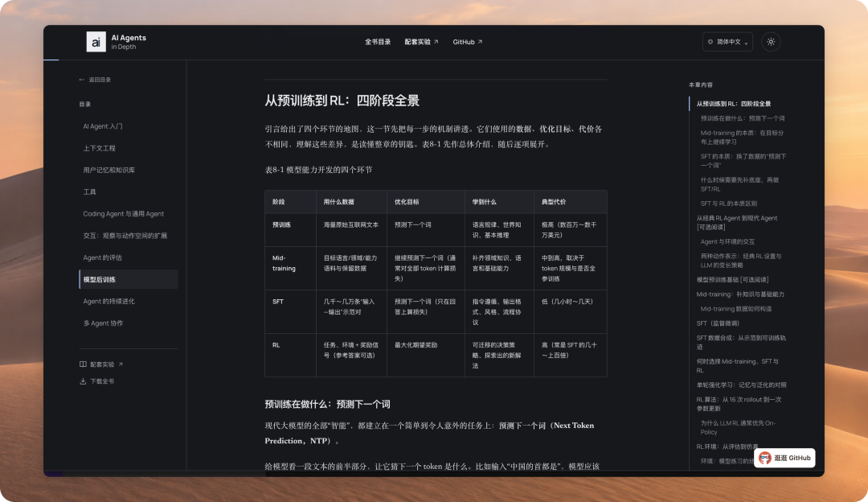Jump to 两种动作表示 outline entry
The image size is (868, 502).
pos(741,261)
